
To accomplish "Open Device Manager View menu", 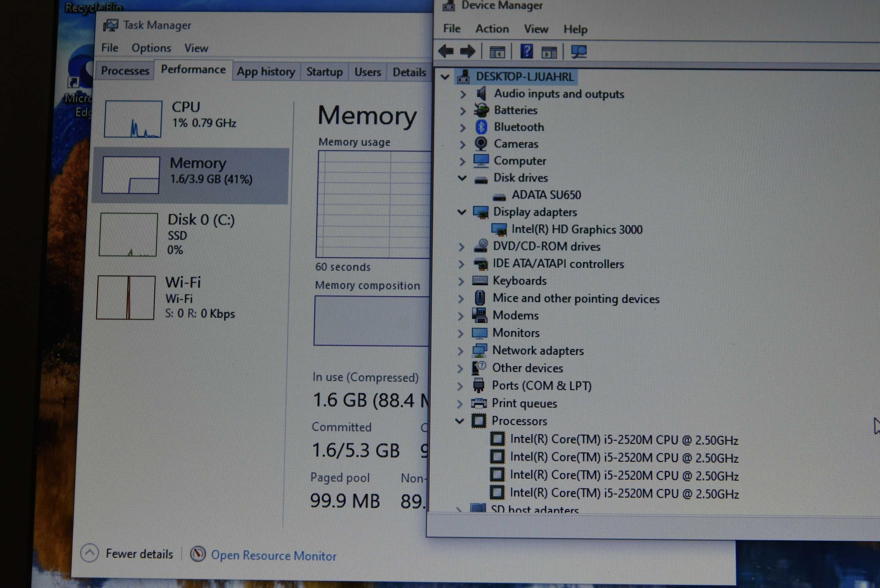I will click(536, 29).
